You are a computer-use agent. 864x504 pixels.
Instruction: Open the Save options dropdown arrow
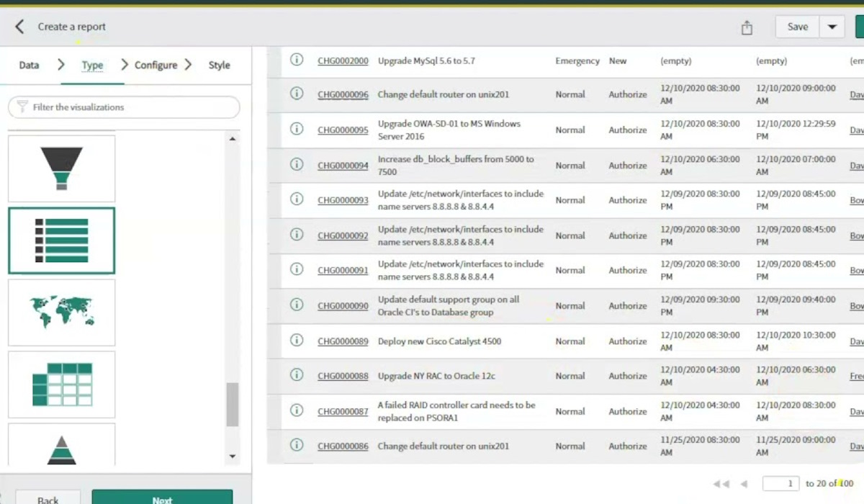[x=832, y=27]
